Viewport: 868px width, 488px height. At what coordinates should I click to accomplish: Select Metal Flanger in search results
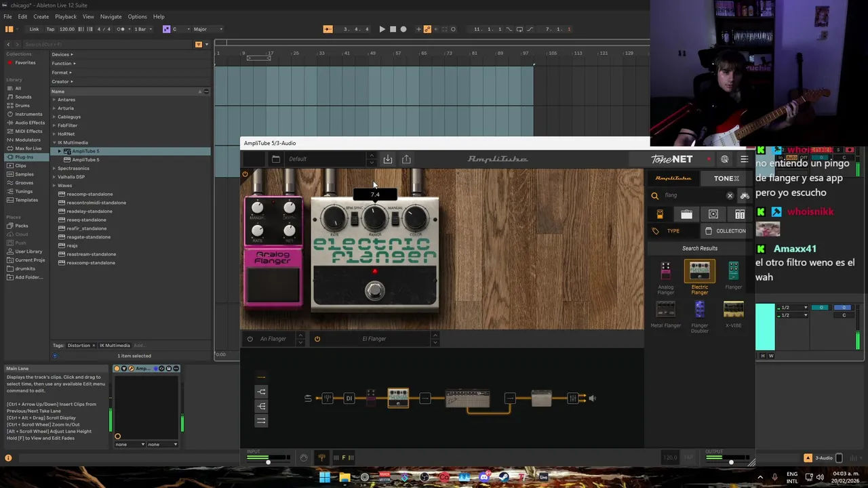[x=666, y=314]
